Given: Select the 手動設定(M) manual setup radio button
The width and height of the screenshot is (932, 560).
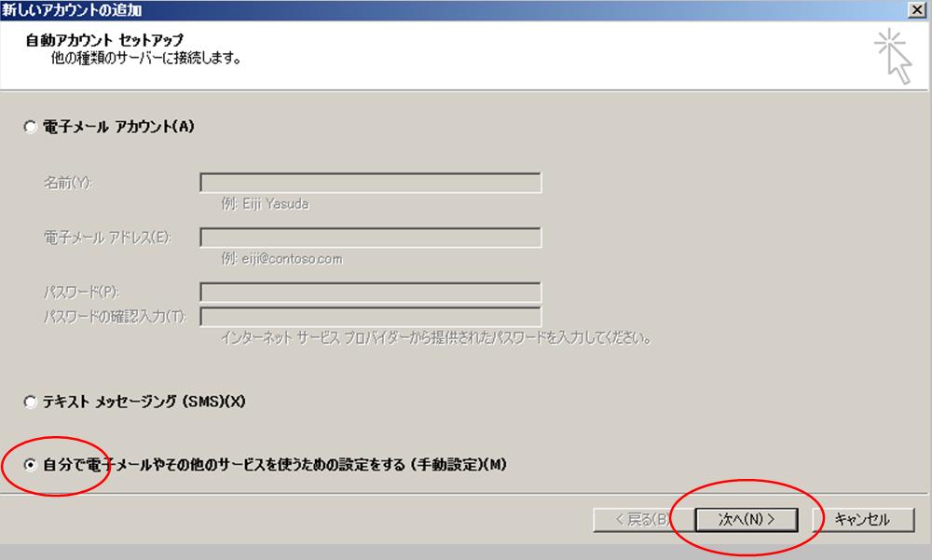Looking at the screenshot, I should [x=31, y=464].
